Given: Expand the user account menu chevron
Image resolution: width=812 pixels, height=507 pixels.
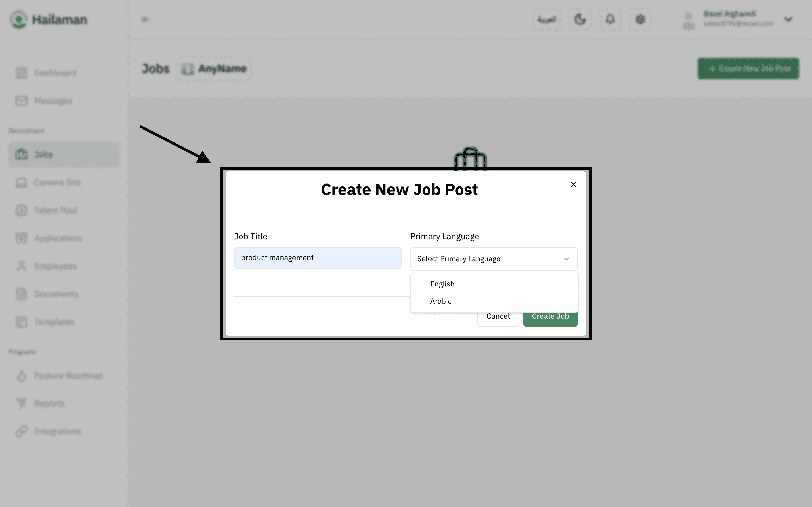Looking at the screenshot, I should point(788,19).
